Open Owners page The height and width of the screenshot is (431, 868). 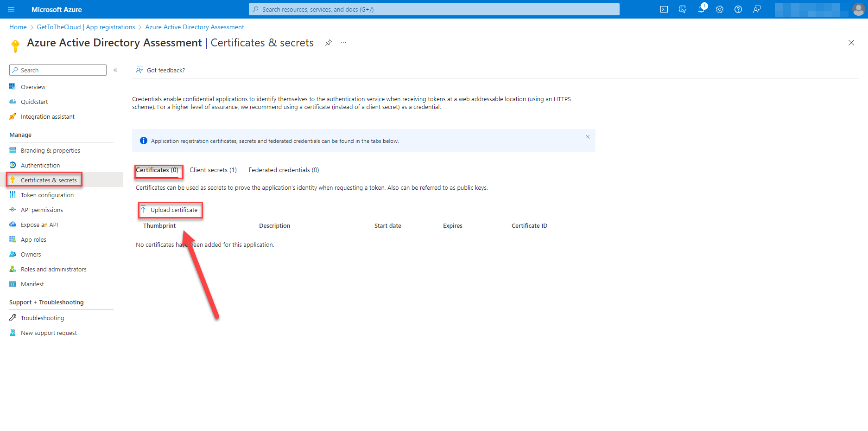click(x=31, y=254)
